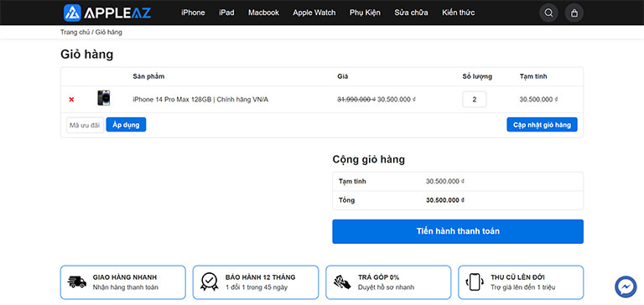Click the Tạm tính column header
This screenshot has height=305, width=644.
pyautogui.click(x=533, y=76)
